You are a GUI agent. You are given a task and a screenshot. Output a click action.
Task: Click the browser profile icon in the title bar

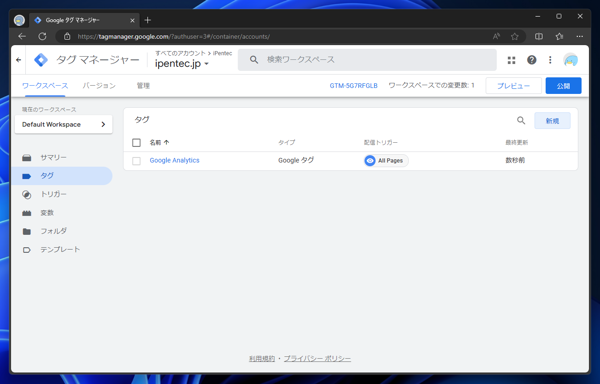pyautogui.click(x=19, y=20)
